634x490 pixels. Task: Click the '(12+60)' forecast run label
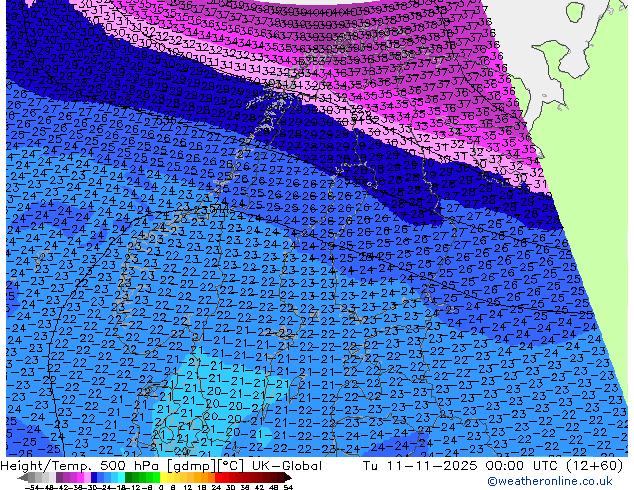point(594,465)
